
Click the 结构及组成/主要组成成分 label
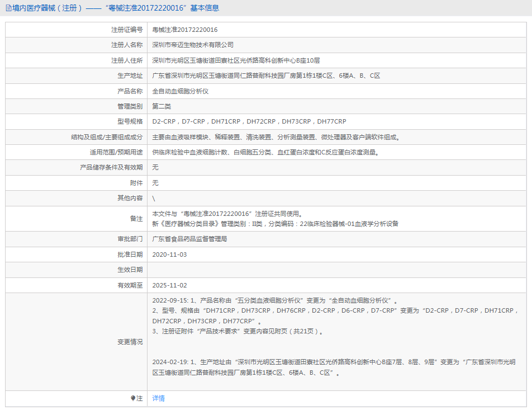(107, 137)
